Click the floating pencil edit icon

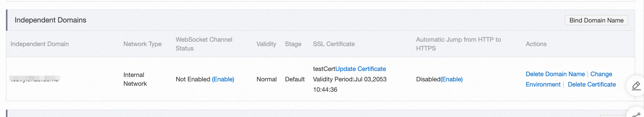[636, 86]
